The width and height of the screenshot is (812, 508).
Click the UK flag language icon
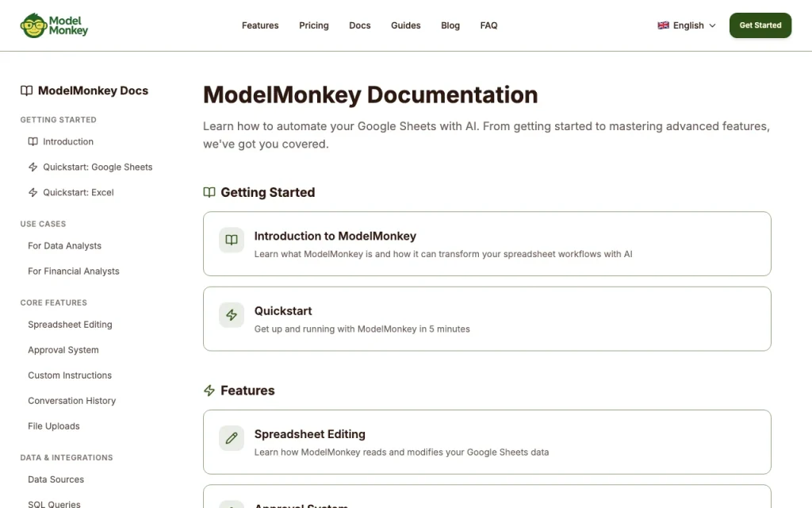click(x=663, y=25)
